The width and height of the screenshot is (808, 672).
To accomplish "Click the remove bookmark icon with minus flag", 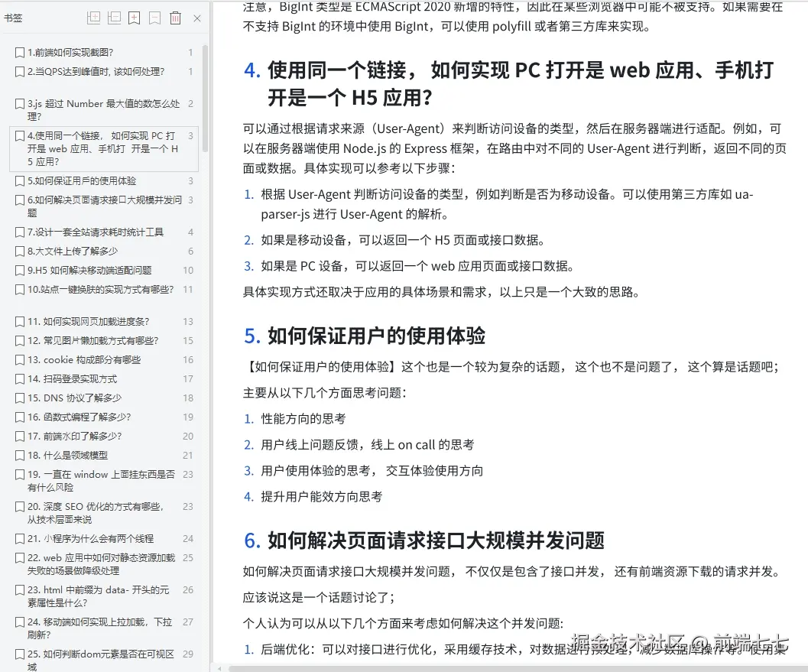I will (154, 18).
